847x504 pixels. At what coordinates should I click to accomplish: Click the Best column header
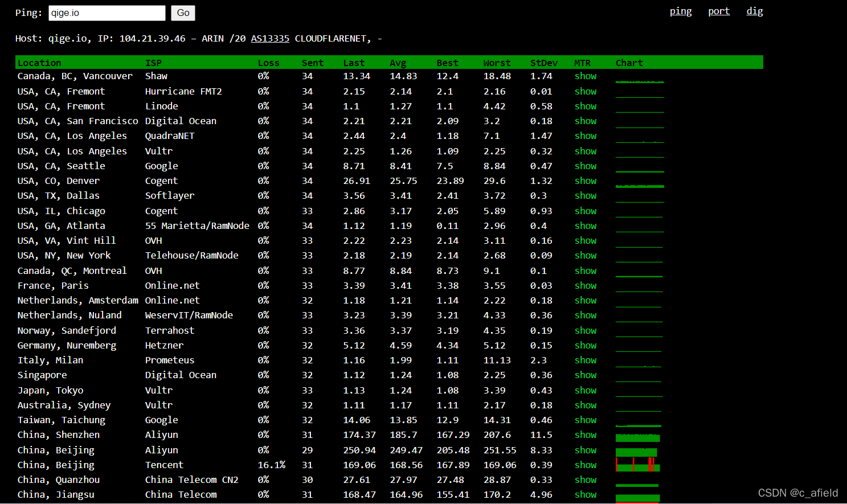point(447,63)
